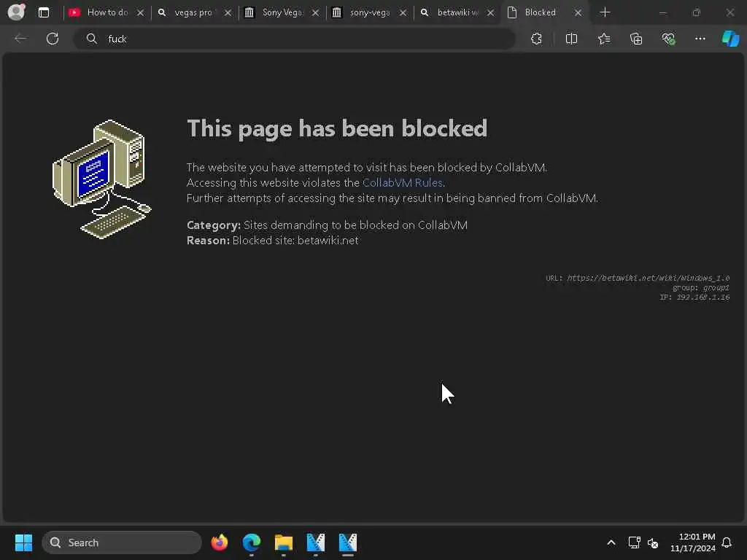The height and width of the screenshot is (560, 747).
Task: Switch to the "sony-vega" archive tab
Action: pos(368,12)
